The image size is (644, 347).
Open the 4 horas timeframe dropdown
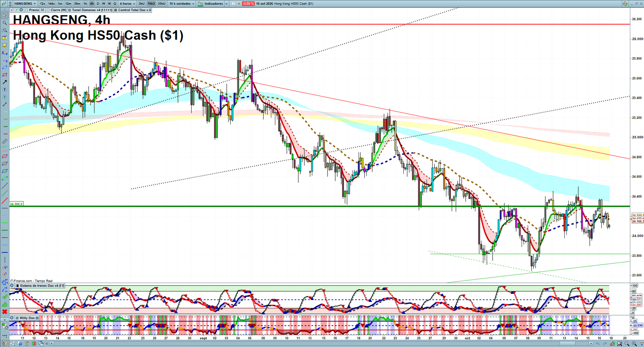tap(127, 4)
